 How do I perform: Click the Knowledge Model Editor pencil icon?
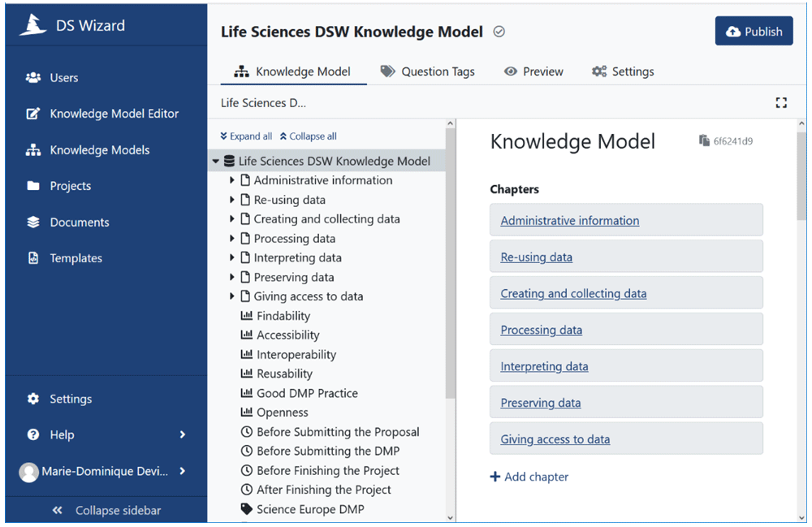click(x=33, y=114)
